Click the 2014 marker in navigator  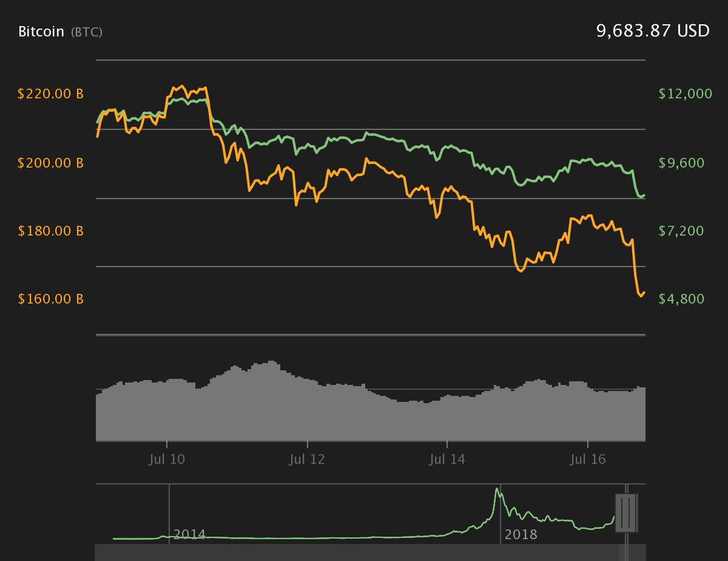[x=189, y=535]
